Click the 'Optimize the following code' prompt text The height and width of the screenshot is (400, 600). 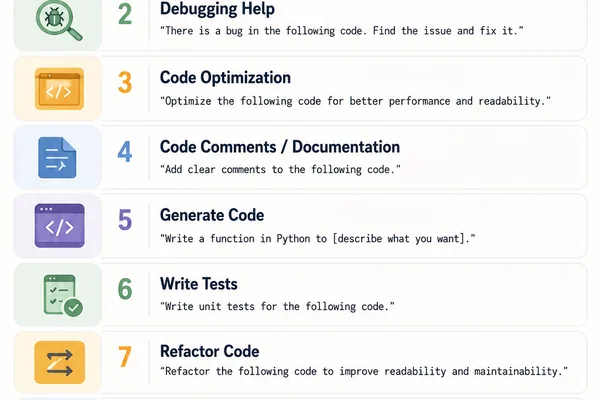[x=355, y=101]
